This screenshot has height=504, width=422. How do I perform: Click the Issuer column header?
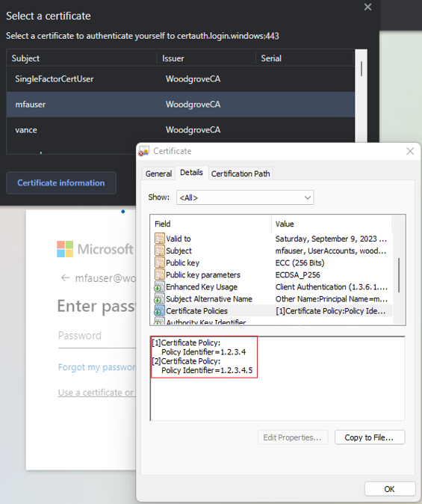[206, 58]
